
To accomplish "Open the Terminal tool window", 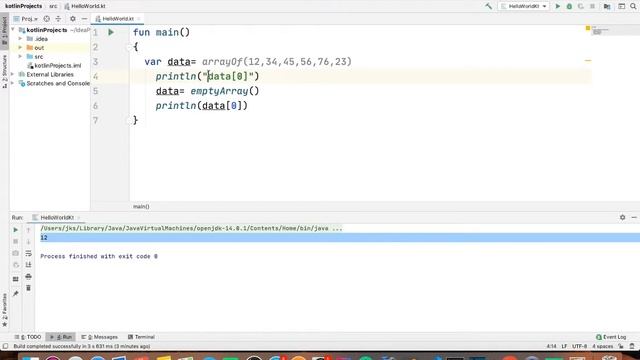I will pos(141,337).
